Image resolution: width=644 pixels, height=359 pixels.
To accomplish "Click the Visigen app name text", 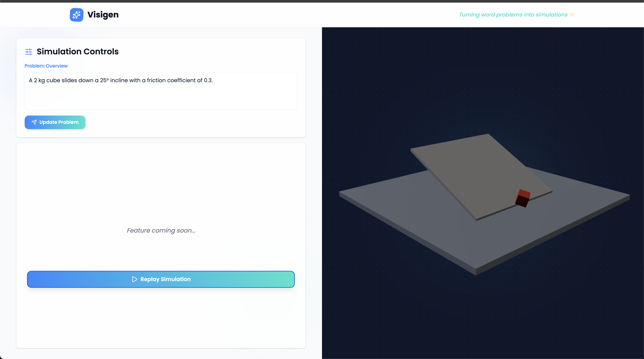I will (x=103, y=15).
